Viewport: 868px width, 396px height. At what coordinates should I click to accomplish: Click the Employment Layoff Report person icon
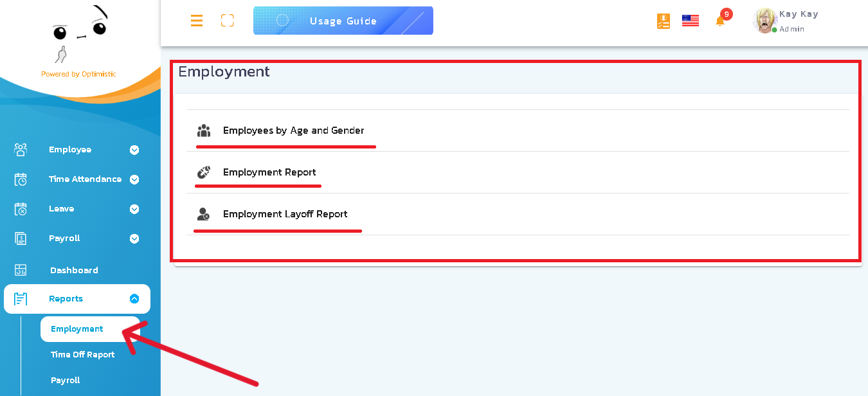(x=204, y=213)
